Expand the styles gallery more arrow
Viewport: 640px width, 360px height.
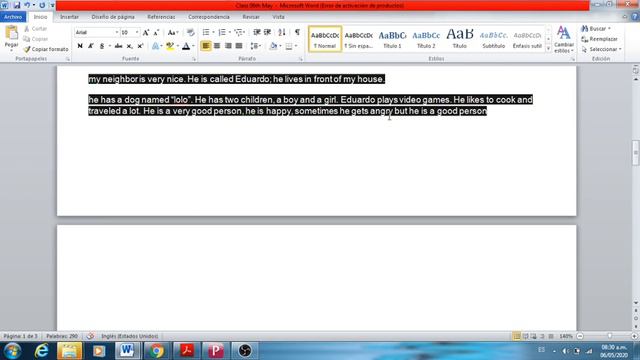pos(548,49)
